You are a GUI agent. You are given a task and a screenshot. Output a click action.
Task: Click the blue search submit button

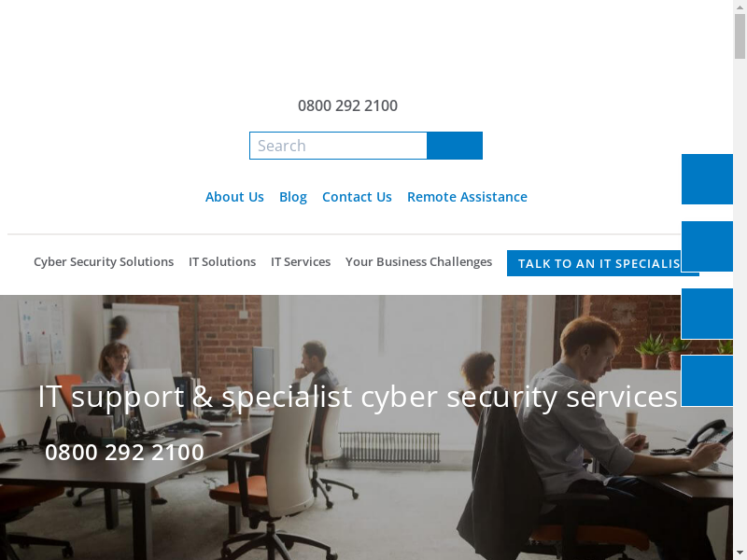(x=455, y=146)
